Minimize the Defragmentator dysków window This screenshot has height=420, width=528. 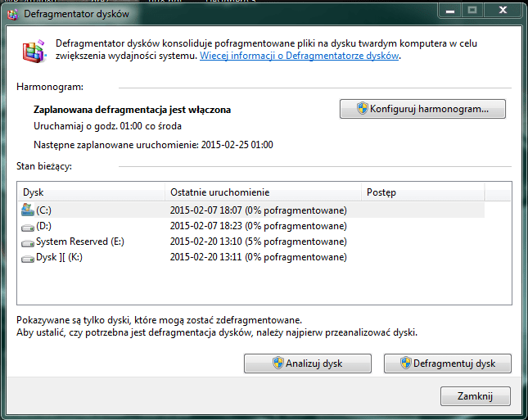(x=449, y=10)
